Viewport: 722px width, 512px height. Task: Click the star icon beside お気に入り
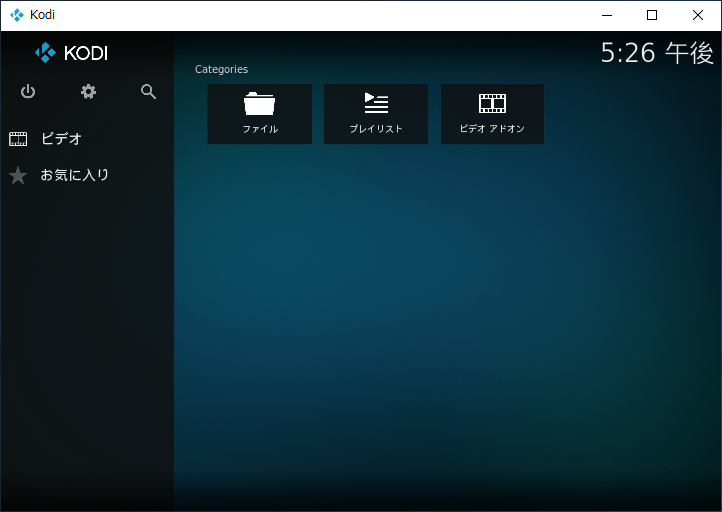tap(18, 176)
